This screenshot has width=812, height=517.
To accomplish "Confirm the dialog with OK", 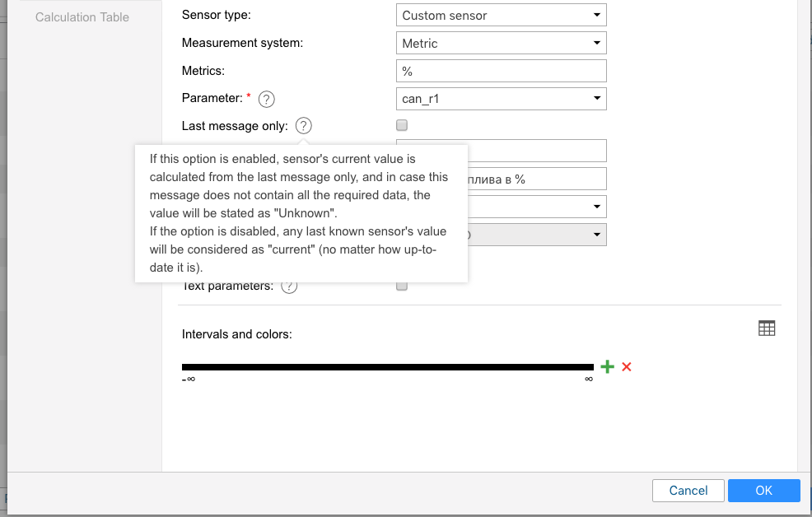I will (x=763, y=491).
